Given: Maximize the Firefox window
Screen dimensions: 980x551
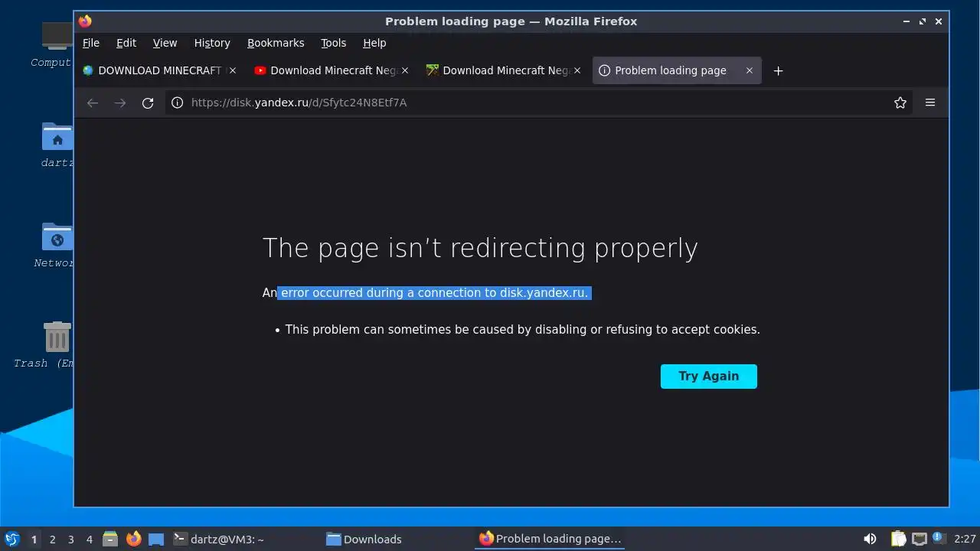Looking at the screenshot, I should tap(923, 21).
